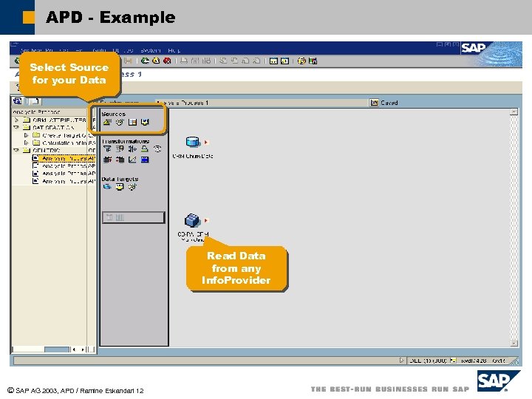This screenshot has height=399, width=532.
Task: Click the second Sources icon with the wand
Action: 120,122
